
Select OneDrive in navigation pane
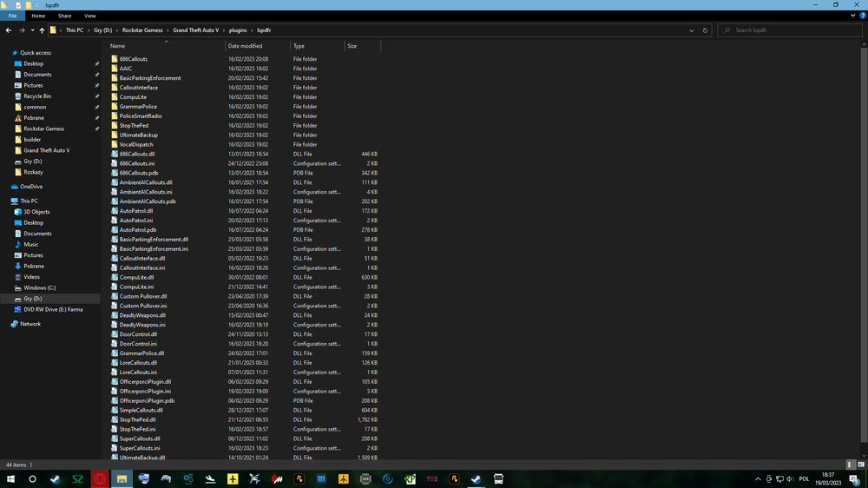(31, 187)
